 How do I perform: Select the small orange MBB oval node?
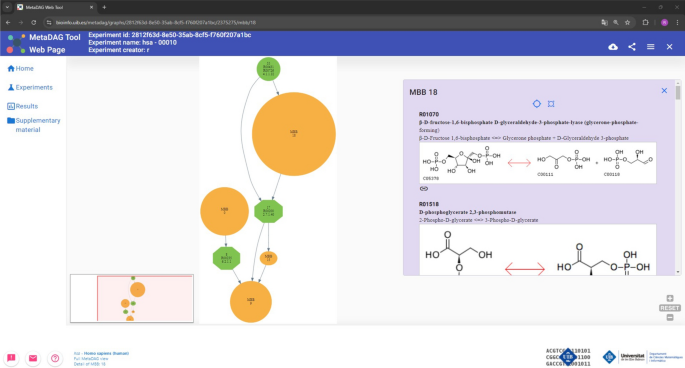(x=268, y=258)
